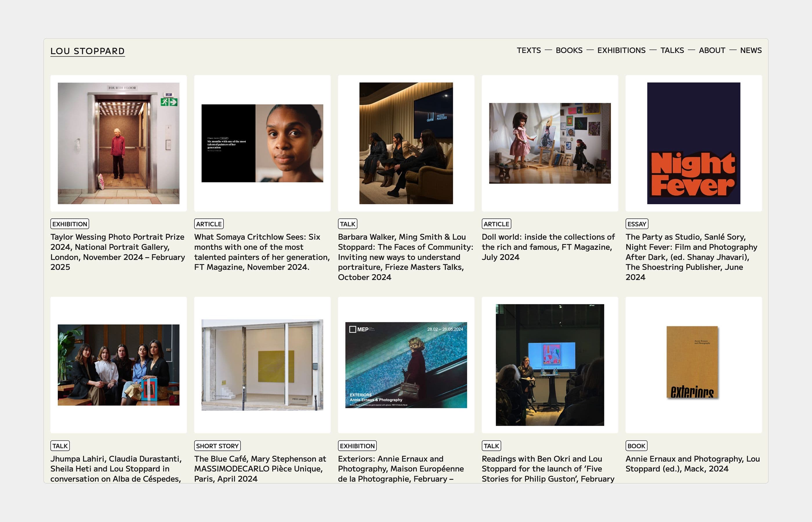Select the Exteriors book cover image
812x522 pixels.
point(692,362)
